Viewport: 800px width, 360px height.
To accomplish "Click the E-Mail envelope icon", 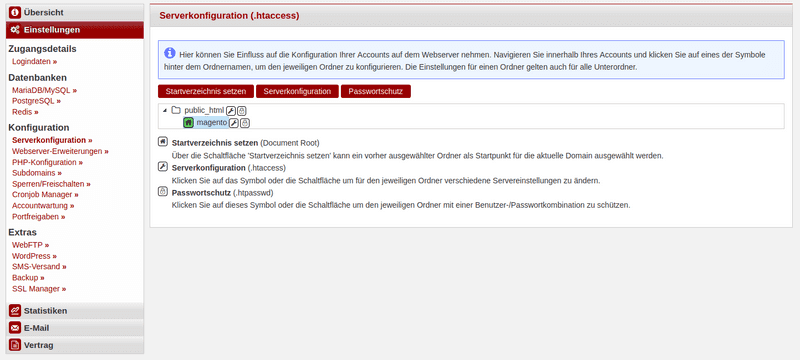I will (x=15, y=328).
